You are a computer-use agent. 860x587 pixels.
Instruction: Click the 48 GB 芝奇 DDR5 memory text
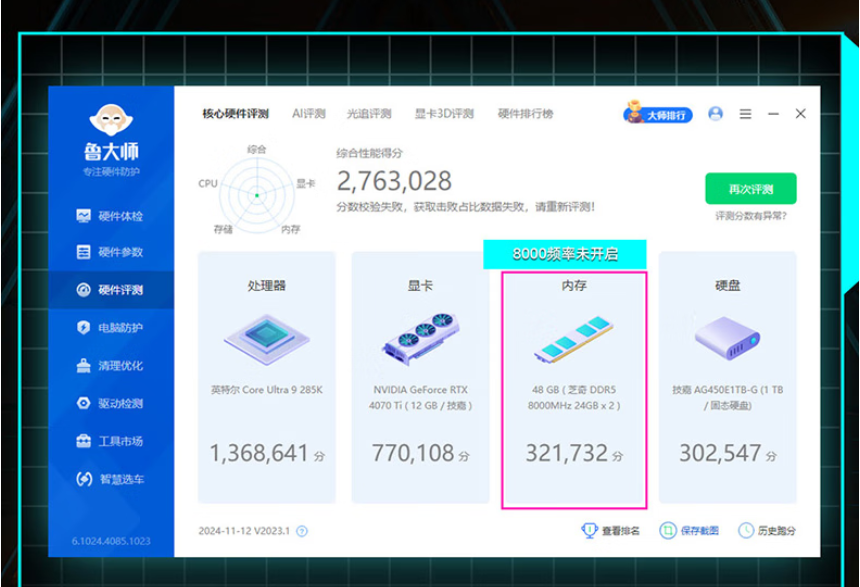coord(574,398)
